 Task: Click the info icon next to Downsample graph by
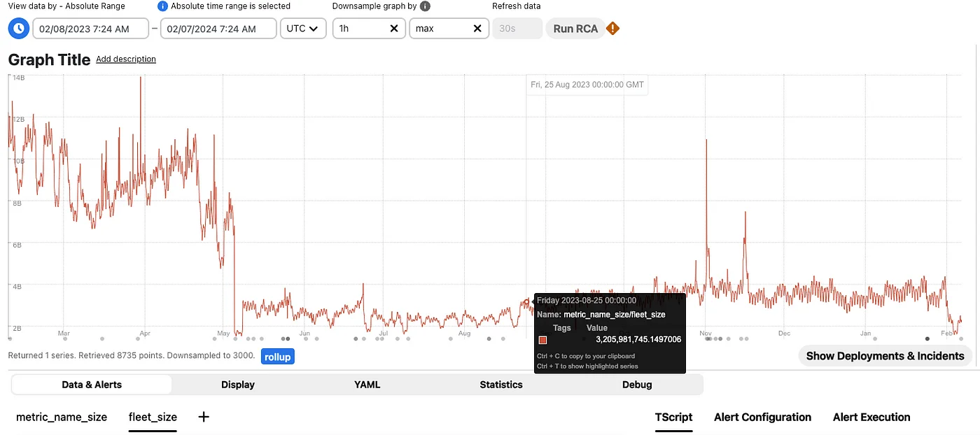tap(425, 6)
